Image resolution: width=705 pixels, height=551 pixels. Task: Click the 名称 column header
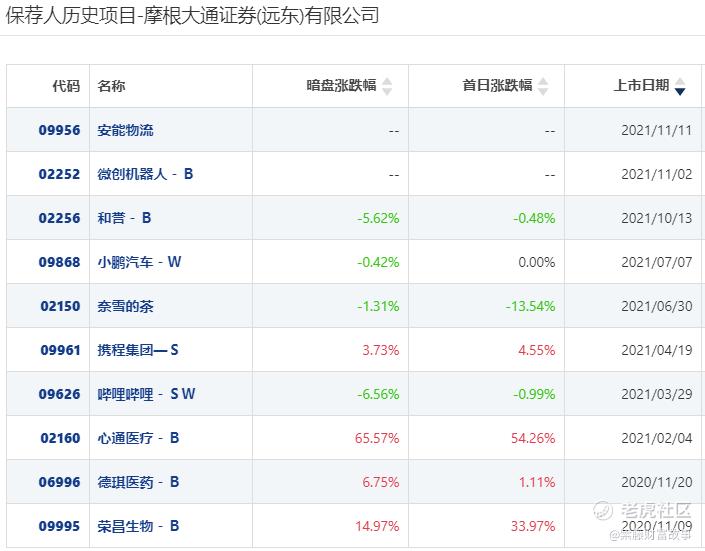tap(112, 86)
